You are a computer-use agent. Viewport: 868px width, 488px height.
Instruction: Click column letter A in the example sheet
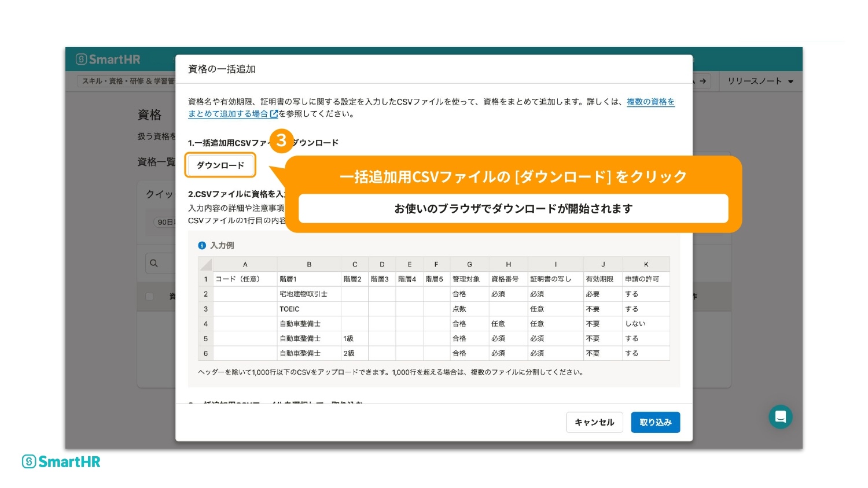click(x=245, y=264)
